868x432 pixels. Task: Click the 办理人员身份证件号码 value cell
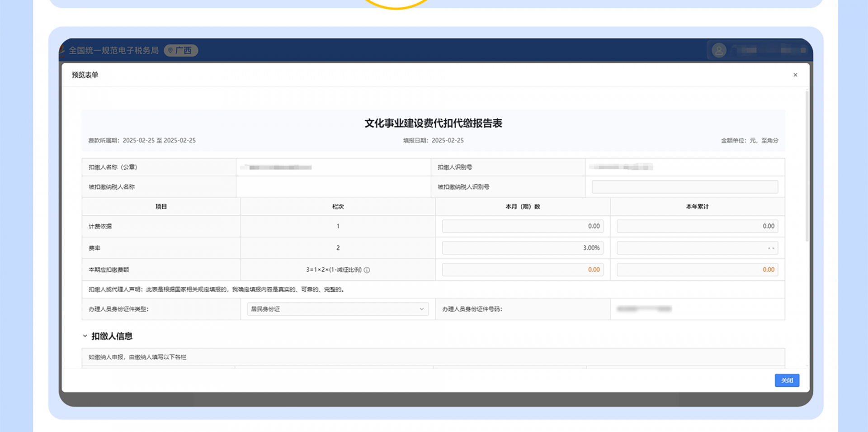[x=696, y=309]
